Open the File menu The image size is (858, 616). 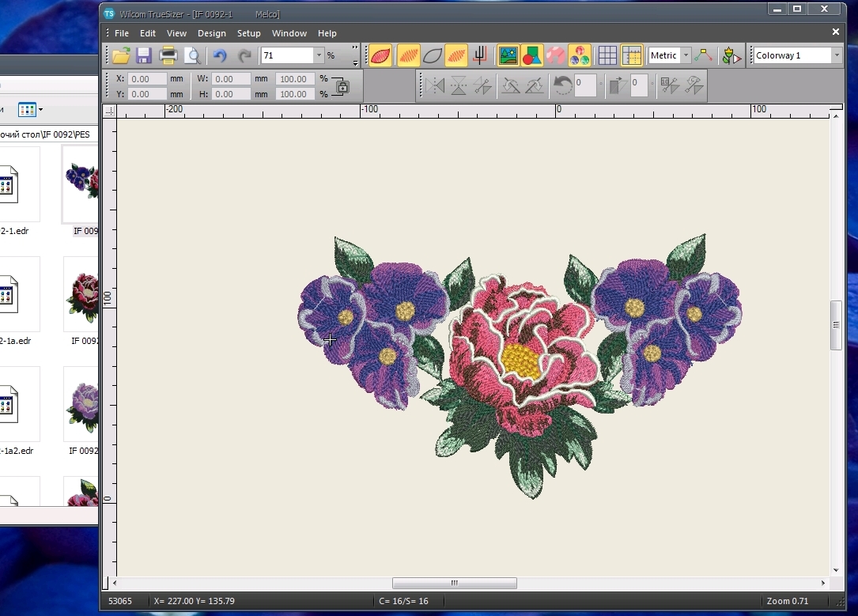point(122,33)
